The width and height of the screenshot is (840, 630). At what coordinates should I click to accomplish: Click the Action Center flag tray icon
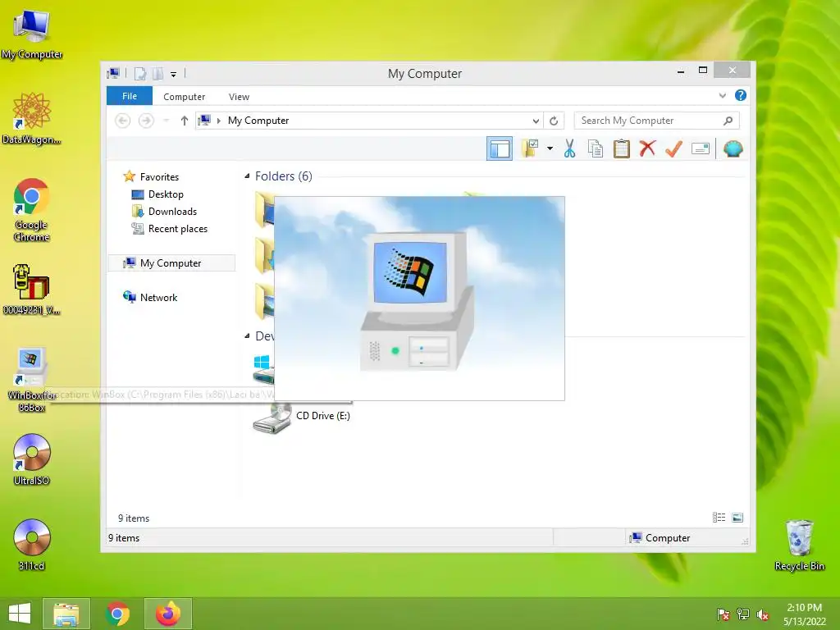[723, 614]
